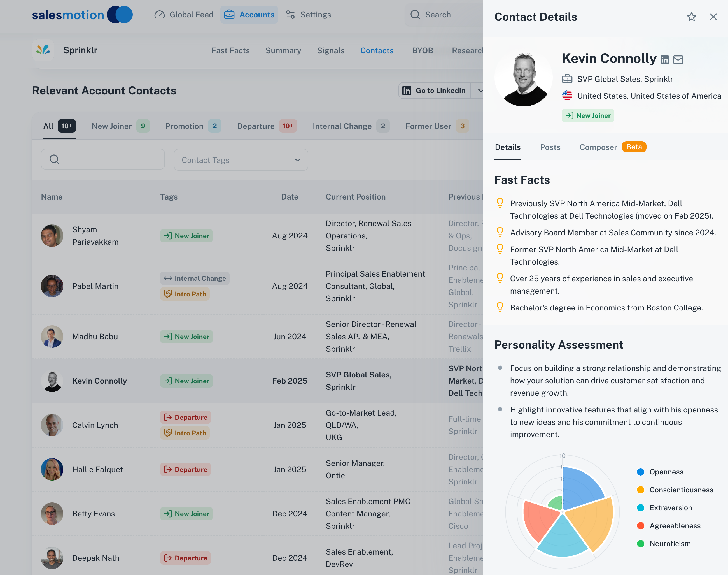Toggle Openness legend color dot
The image size is (728, 575).
tap(641, 472)
